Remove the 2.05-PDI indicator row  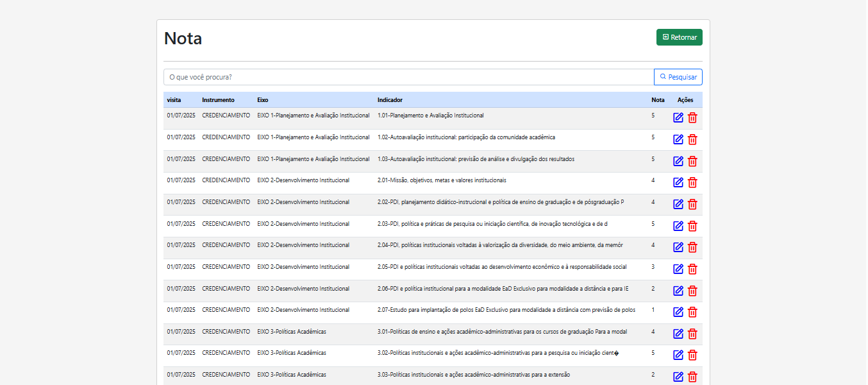pos(692,269)
